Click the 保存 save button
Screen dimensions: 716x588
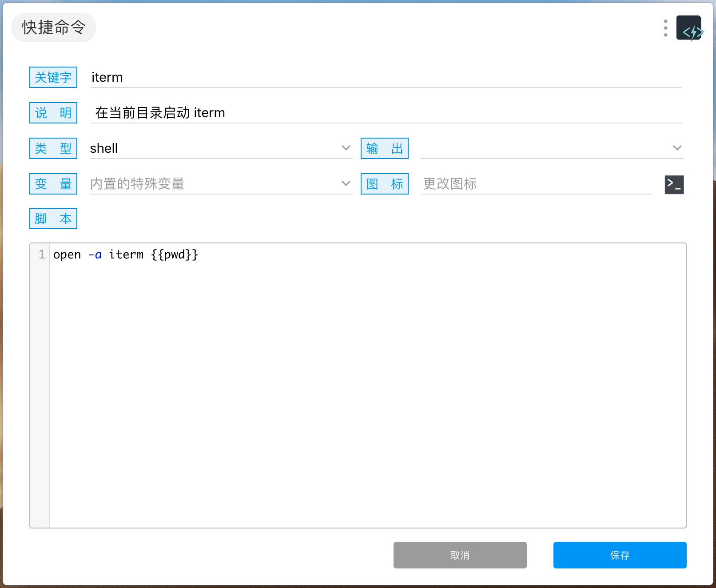(x=620, y=555)
